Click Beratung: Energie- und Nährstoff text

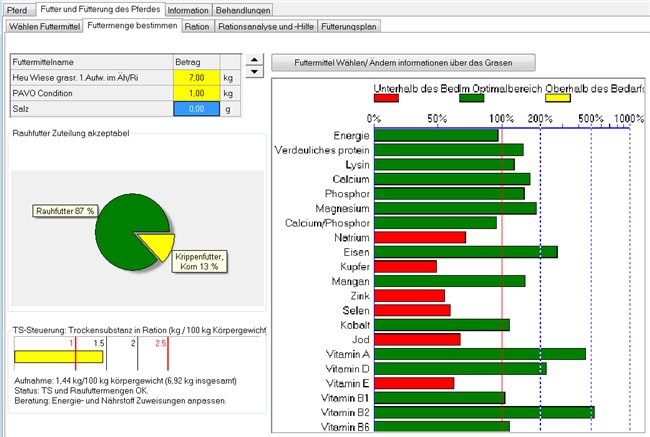tap(120, 401)
